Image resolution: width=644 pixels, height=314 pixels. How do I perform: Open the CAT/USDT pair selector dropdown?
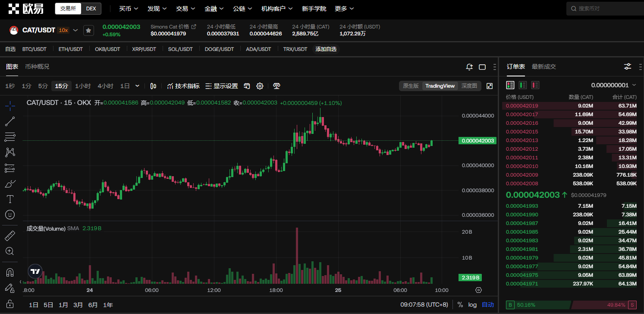(x=75, y=30)
